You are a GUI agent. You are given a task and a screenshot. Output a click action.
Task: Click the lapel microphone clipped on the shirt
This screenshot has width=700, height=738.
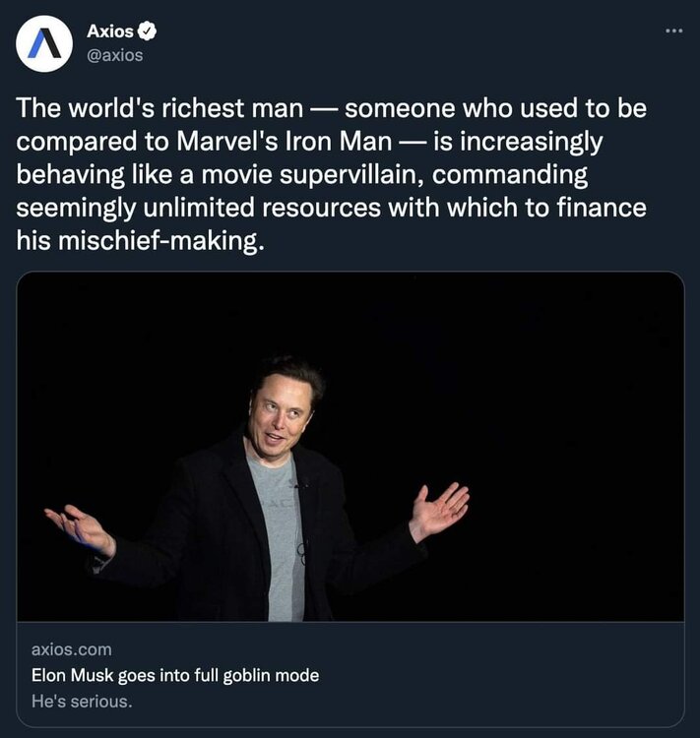click(x=296, y=485)
